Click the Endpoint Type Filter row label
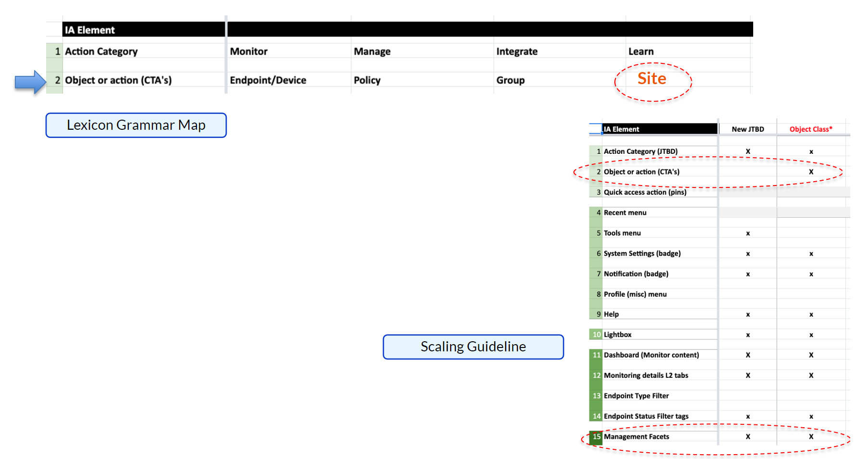868x459 pixels. click(x=636, y=396)
